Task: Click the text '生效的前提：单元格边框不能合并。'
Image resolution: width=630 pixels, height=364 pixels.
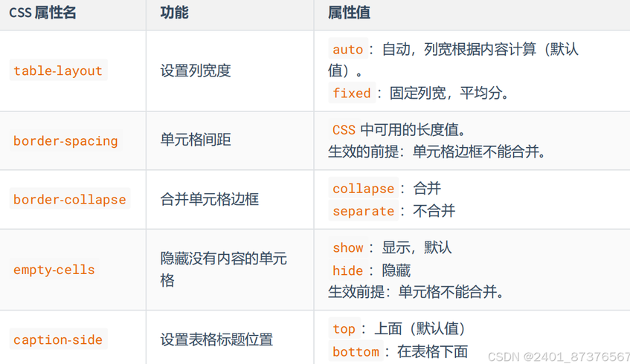Action: pyautogui.click(x=437, y=152)
